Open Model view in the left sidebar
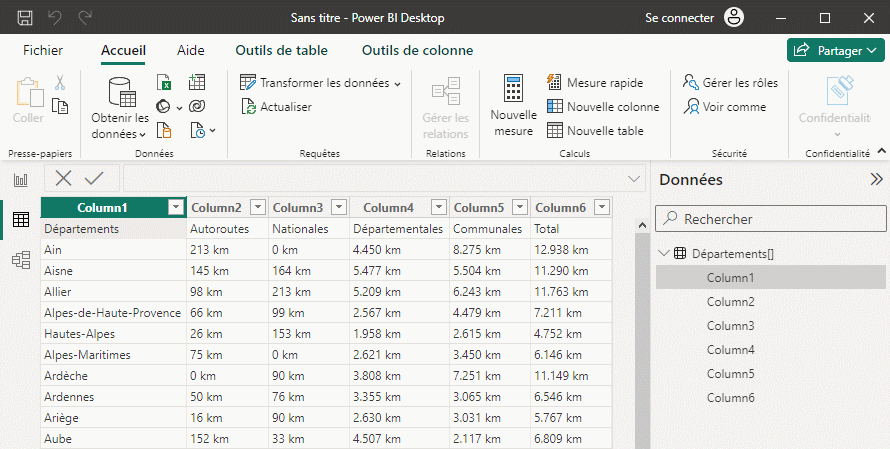The height and width of the screenshot is (449, 890). click(x=20, y=260)
